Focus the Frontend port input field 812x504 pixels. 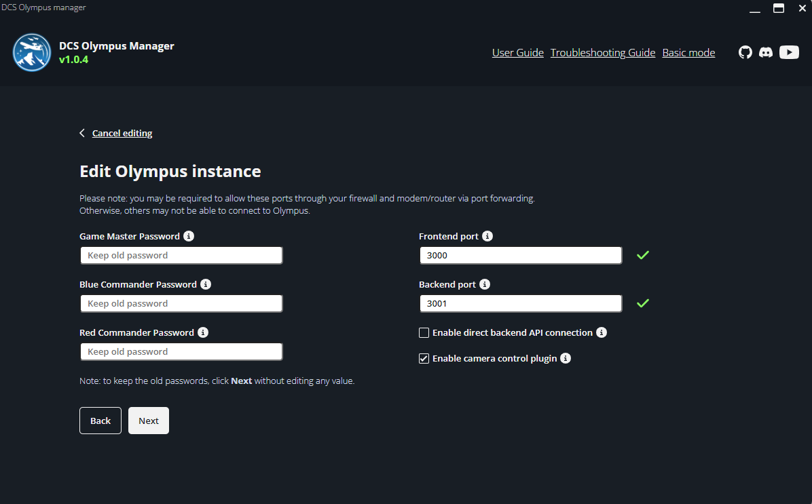pyautogui.click(x=520, y=256)
